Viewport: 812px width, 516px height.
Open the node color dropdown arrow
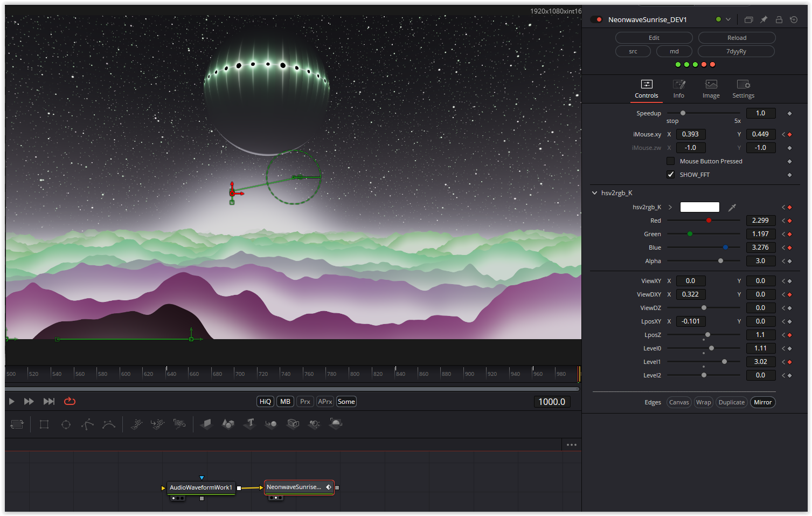point(728,19)
